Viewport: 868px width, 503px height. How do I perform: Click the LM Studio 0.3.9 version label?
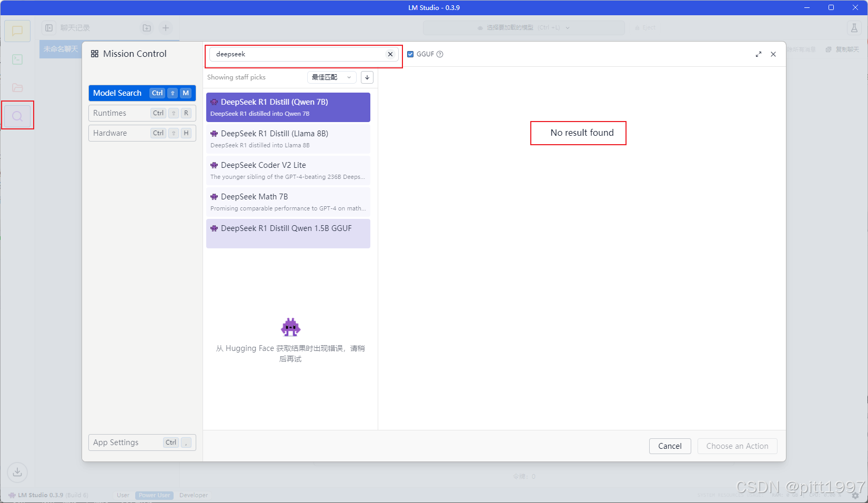point(41,495)
